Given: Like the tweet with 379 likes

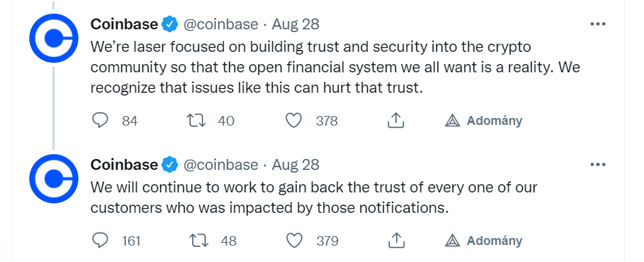Looking at the screenshot, I should point(294,241).
